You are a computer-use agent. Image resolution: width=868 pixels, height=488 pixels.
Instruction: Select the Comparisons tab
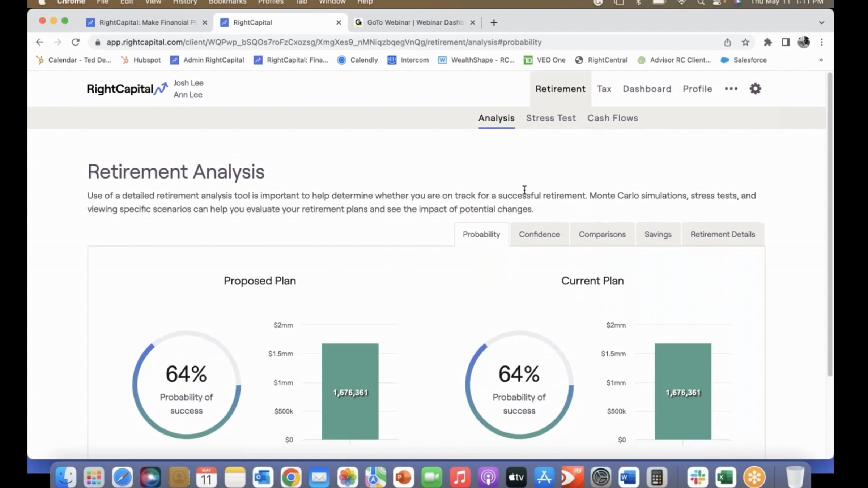point(602,234)
